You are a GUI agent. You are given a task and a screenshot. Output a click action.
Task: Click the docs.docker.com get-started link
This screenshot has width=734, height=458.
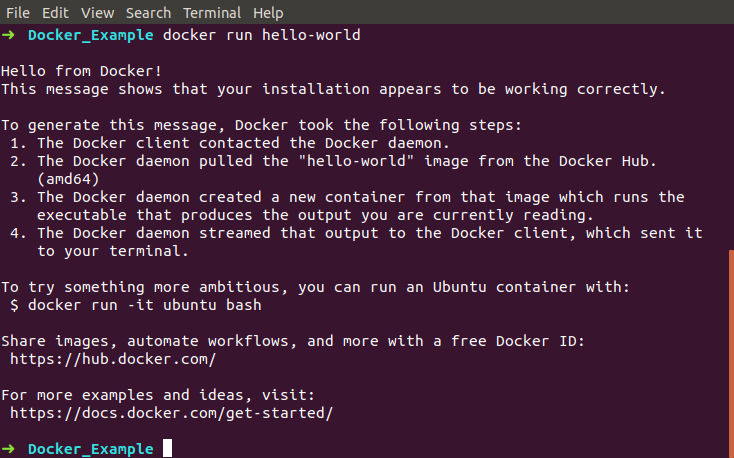click(171, 413)
